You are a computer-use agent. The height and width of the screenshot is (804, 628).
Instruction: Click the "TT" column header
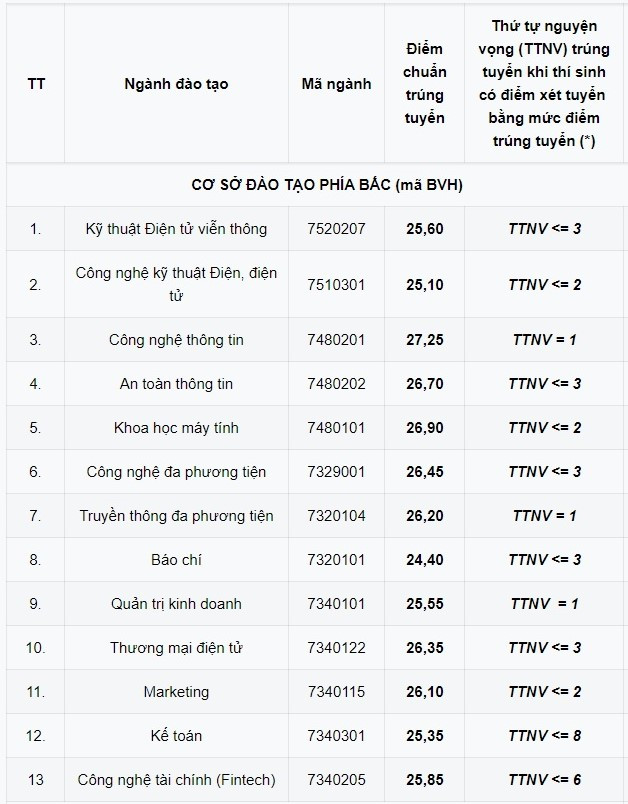coord(36,84)
